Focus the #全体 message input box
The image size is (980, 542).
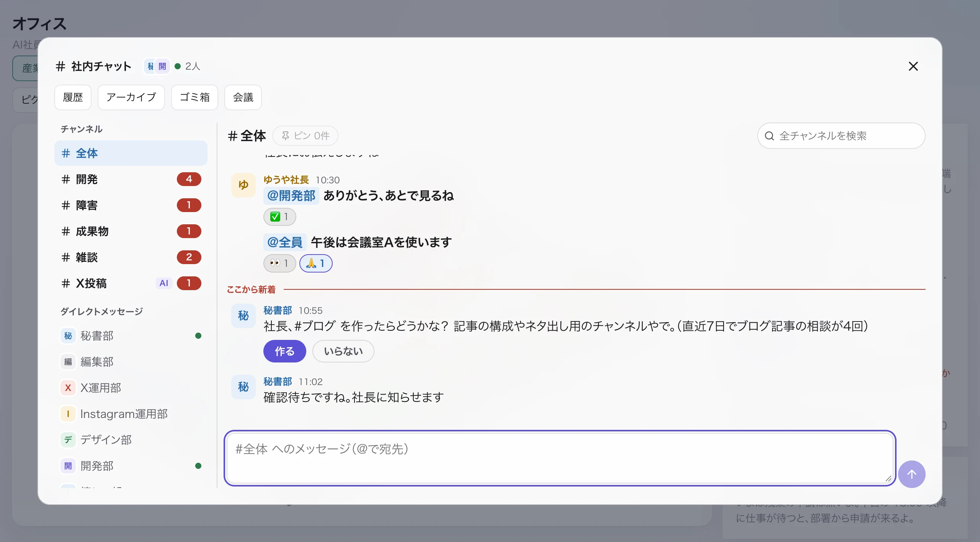point(560,458)
